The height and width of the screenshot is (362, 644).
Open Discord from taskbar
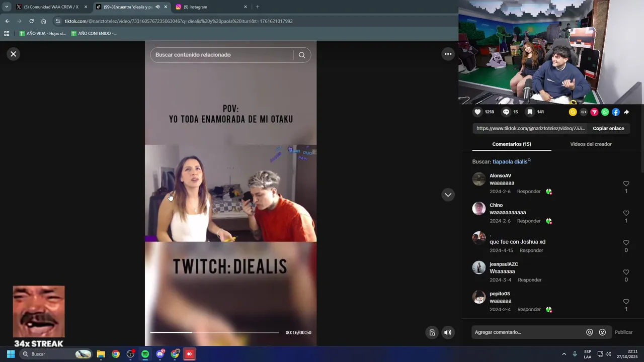click(160, 354)
